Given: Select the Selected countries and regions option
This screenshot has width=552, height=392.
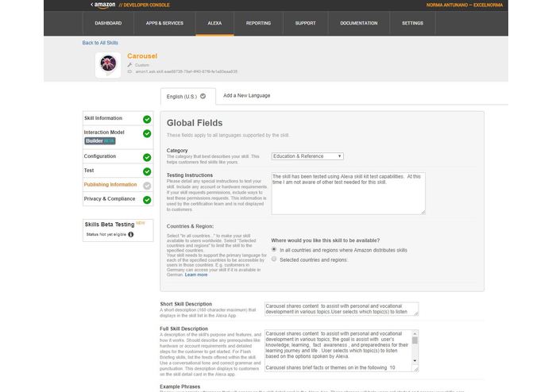Looking at the screenshot, I should click(274, 259).
